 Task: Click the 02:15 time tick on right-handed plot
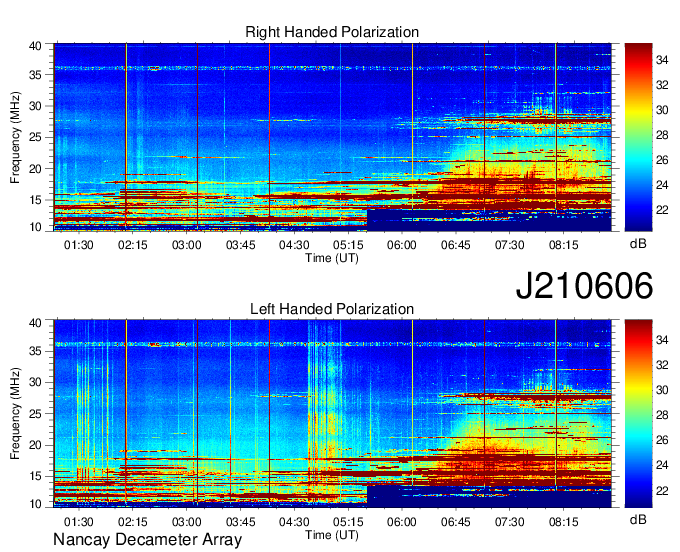point(133,245)
